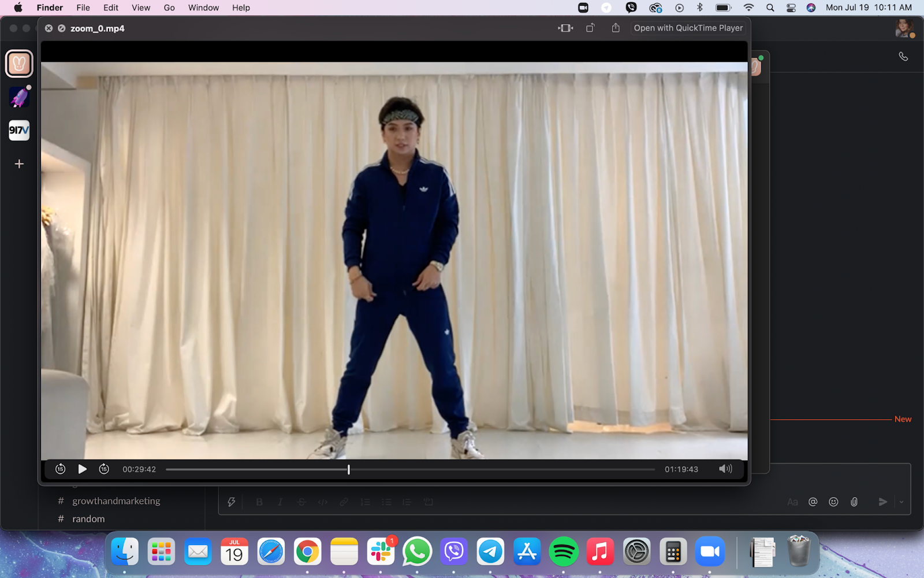Open the random channel in Slack

pos(88,519)
